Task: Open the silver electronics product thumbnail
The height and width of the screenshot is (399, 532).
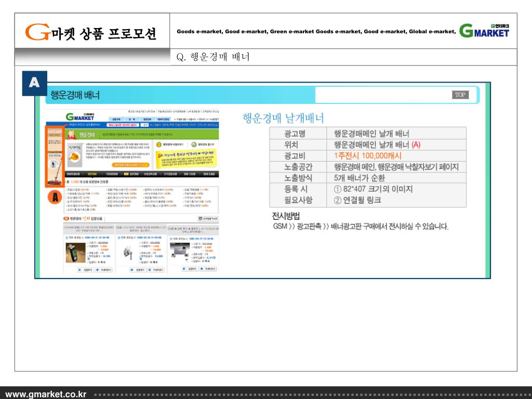Action: coord(180,253)
